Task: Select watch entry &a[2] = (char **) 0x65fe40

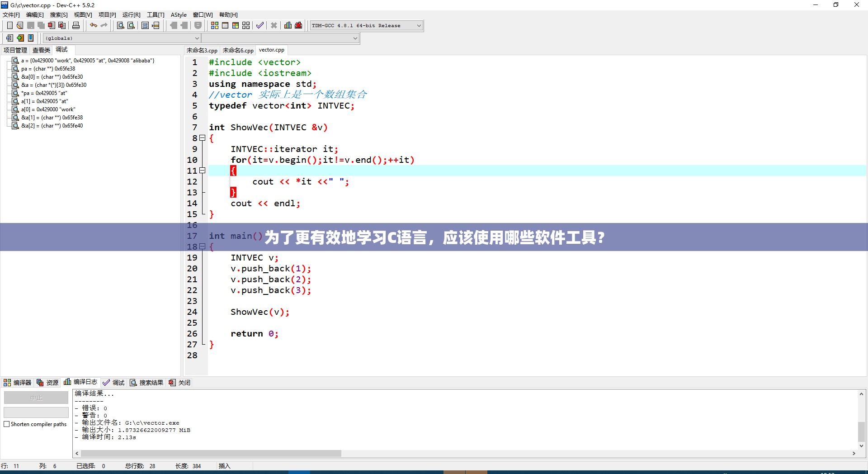Action: tap(52, 126)
